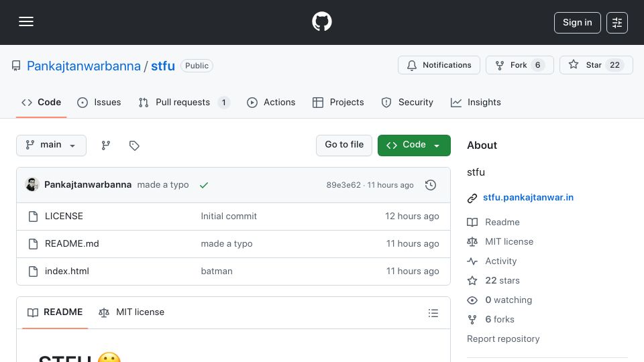View commit history clock icon
644x362 pixels.
[431, 185]
